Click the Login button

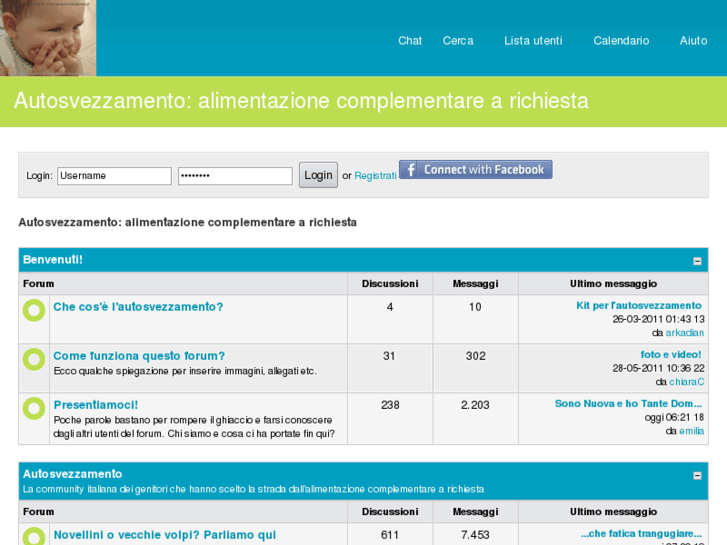click(x=318, y=175)
